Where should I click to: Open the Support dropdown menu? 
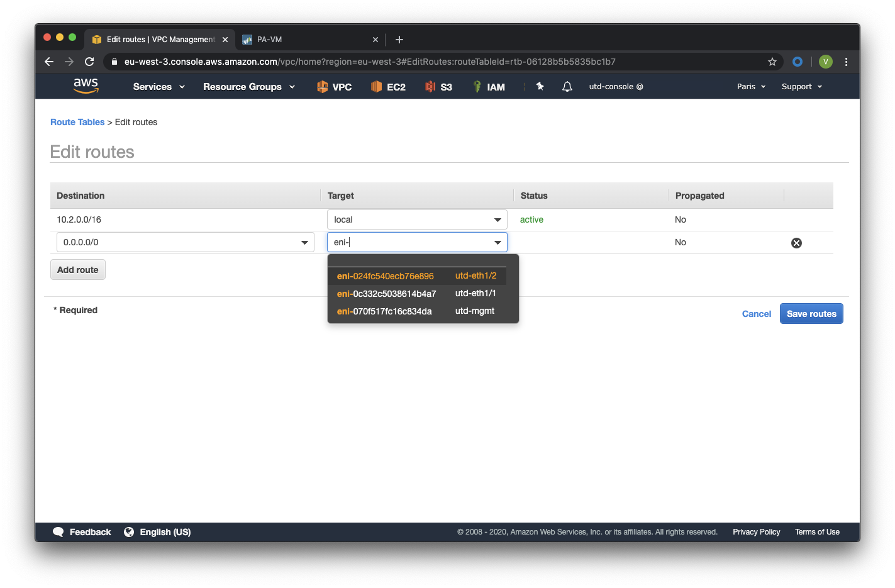[802, 87]
